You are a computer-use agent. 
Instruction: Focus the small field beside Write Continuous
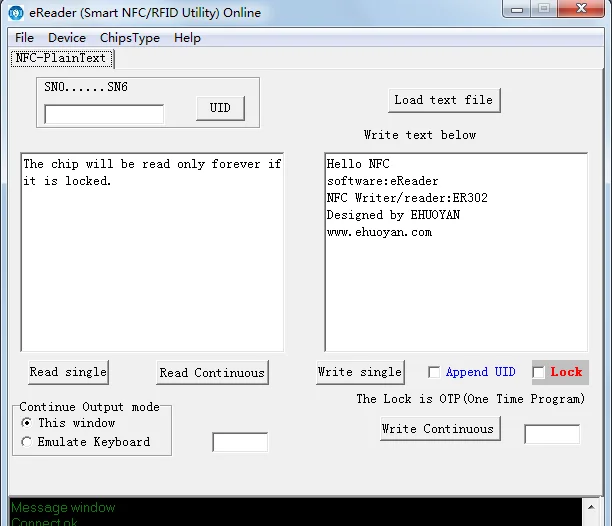tap(552, 434)
